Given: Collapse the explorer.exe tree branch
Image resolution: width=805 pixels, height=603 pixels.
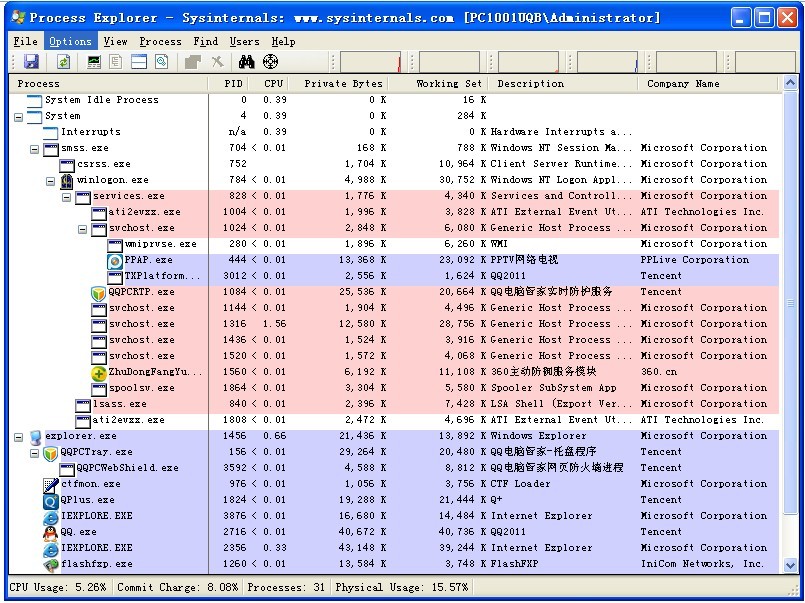Looking at the screenshot, I should click(x=19, y=436).
